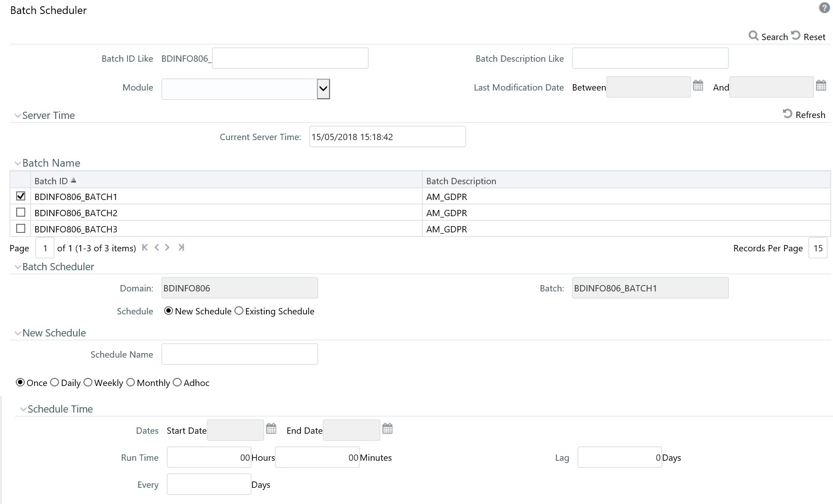Click the Reset button label
This screenshot has height=504, width=833.
tap(815, 37)
